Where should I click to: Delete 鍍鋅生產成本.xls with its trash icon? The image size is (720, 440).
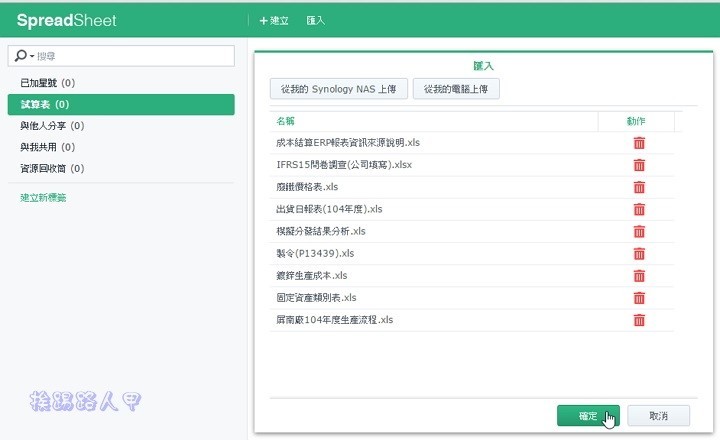[639, 275]
